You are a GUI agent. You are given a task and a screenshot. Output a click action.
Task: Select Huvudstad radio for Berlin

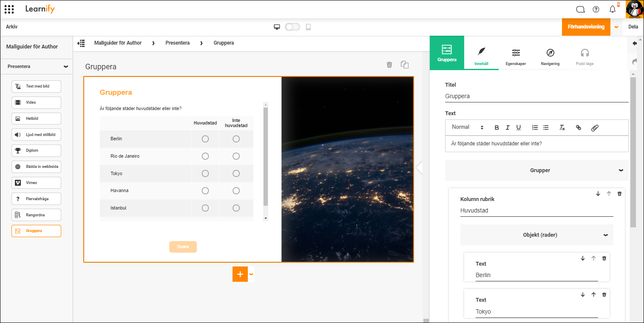pyautogui.click(x=205, y=139)
